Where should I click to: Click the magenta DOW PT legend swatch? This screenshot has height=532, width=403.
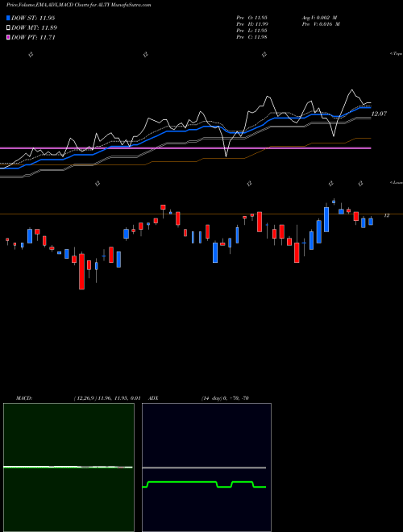pos(8,37)
